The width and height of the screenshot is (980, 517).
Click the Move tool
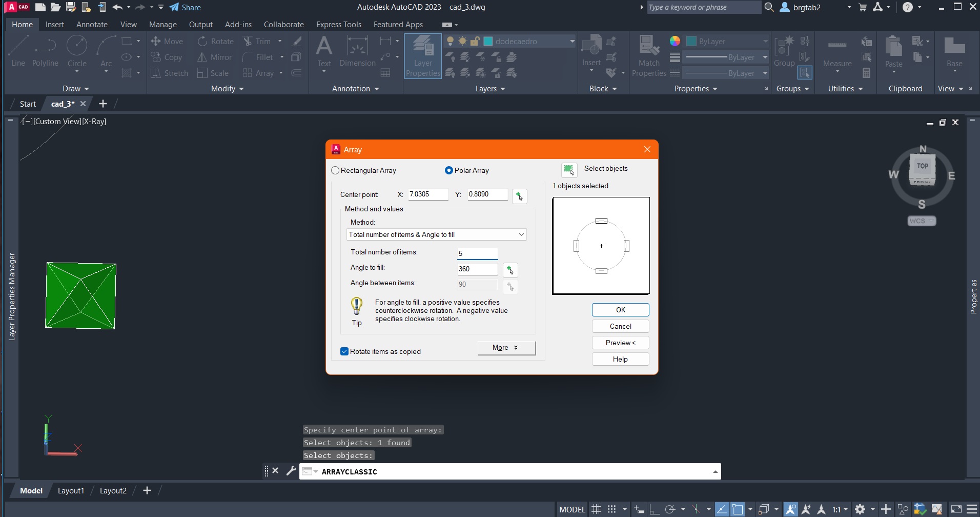tap(167, 42)
